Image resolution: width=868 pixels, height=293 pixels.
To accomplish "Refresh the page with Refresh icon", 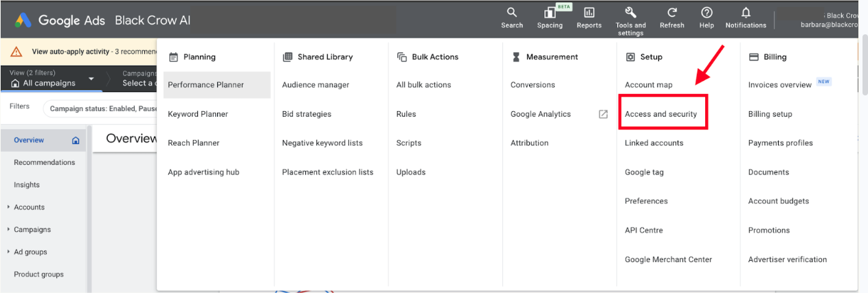I will coord(671,18).
